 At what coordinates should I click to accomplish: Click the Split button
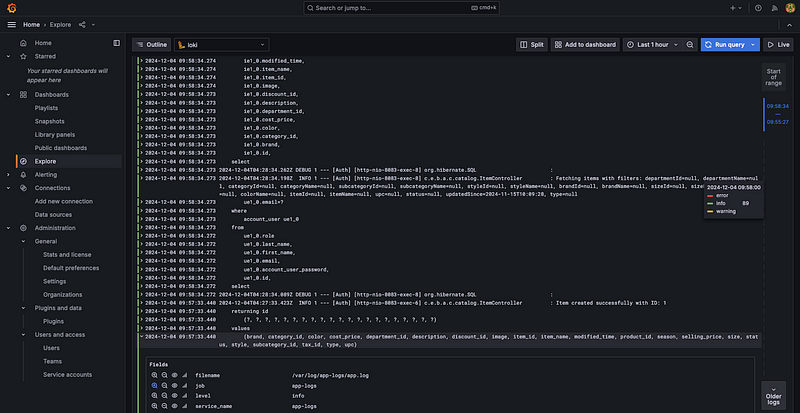coord(532,45)
